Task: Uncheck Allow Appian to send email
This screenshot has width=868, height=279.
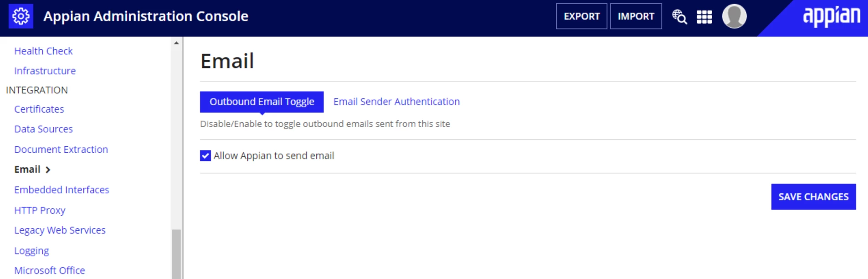Action: click(x=205, y=156)
